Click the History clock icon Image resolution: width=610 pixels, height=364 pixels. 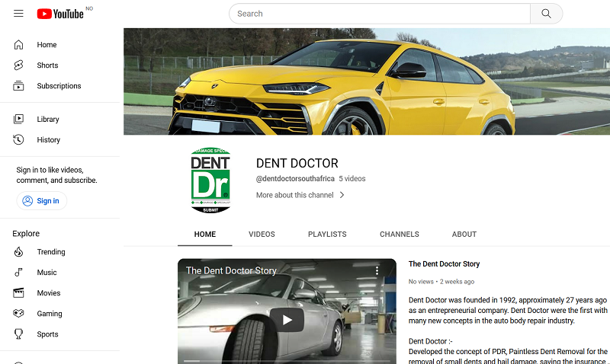coord(18,140)
